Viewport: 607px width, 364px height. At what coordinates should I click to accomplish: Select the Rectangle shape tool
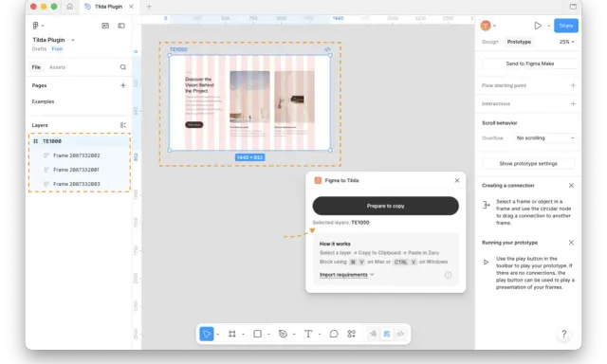257,334
